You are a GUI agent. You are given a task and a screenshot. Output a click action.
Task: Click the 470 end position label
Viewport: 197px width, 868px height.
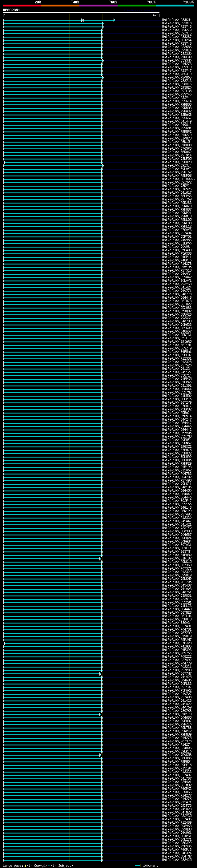tap(155, 15)
